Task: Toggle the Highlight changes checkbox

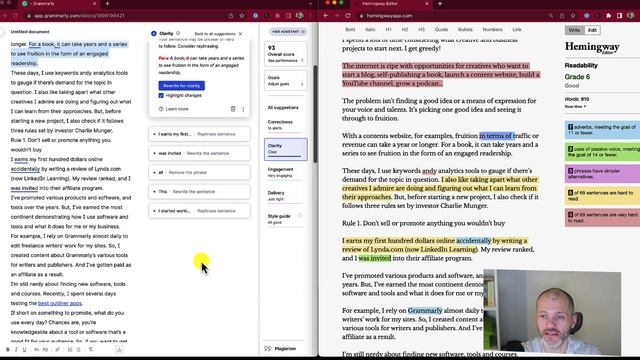Action: [x=161, y=96]
